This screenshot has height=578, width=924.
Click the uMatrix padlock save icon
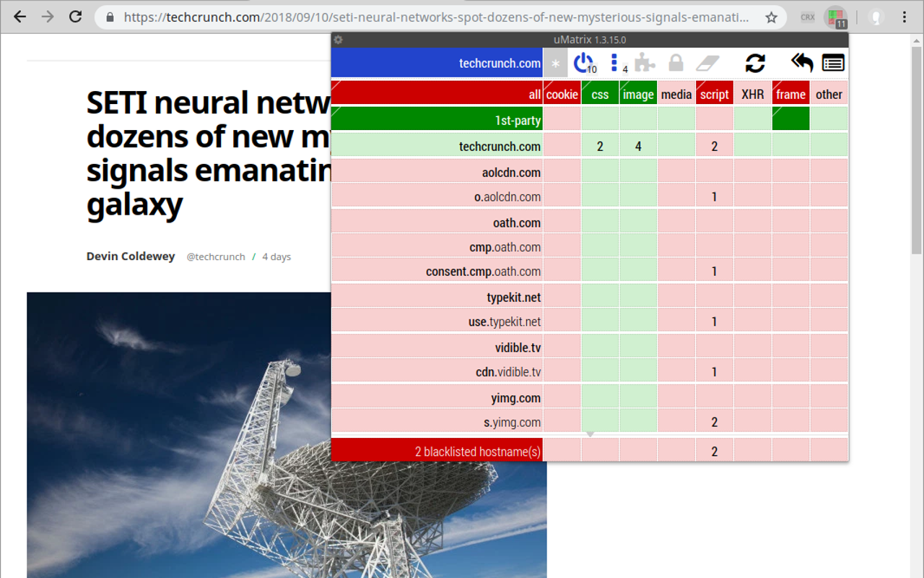pos(676,64)
